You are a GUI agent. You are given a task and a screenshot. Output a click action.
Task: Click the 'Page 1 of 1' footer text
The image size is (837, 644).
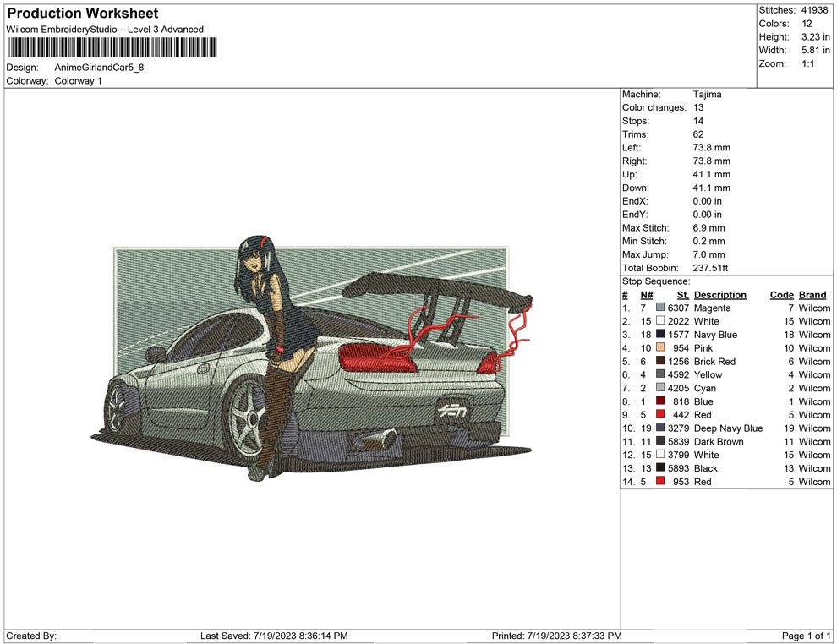point(806,636)
